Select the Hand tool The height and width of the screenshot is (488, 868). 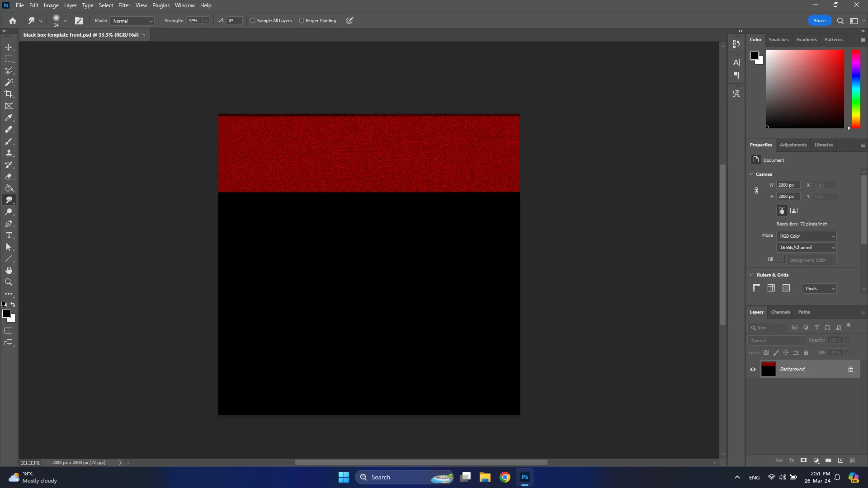coord(9,271)
